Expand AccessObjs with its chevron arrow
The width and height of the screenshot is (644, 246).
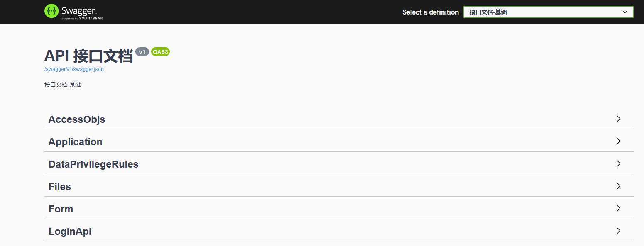click(x=618, y=119)
